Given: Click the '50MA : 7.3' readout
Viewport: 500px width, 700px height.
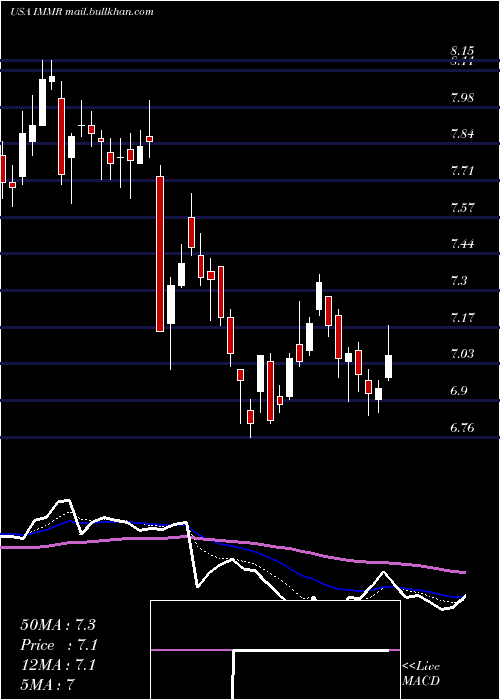Looking at the screenshot, I should click(58, 625).
